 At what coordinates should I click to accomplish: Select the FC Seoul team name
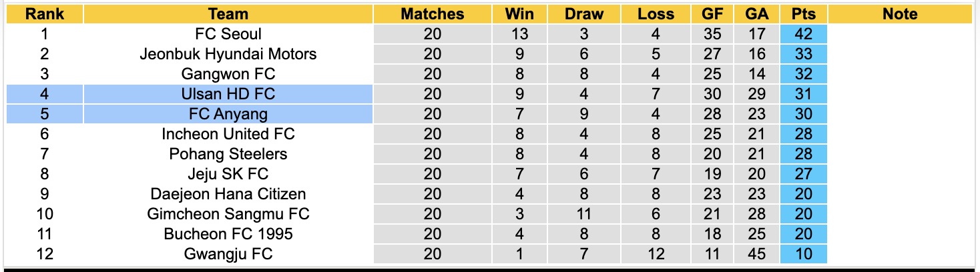point(228,34)
